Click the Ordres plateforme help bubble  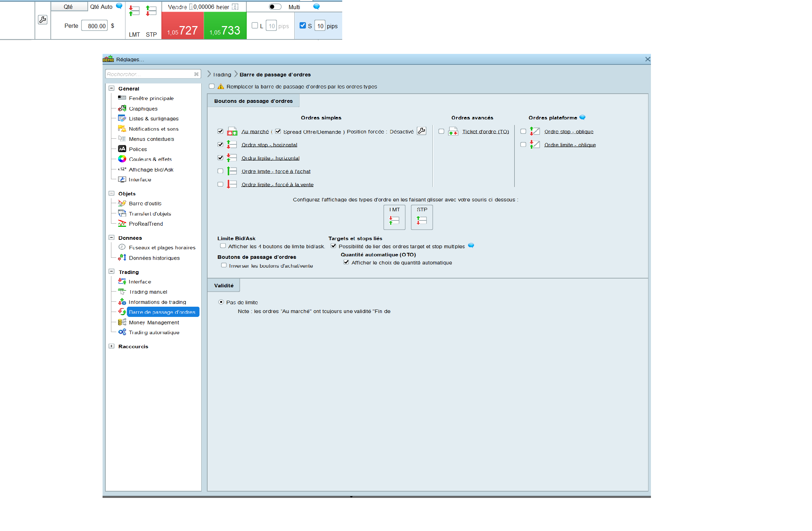[x=583, y=117]
